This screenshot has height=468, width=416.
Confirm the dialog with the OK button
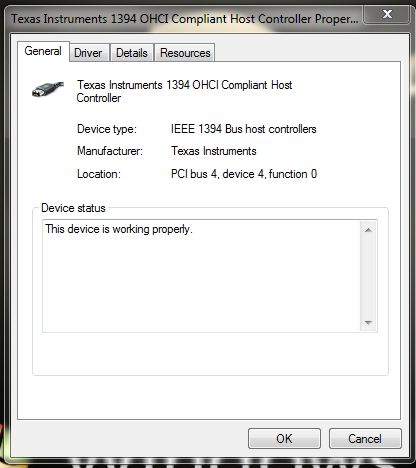pos(284,439)
